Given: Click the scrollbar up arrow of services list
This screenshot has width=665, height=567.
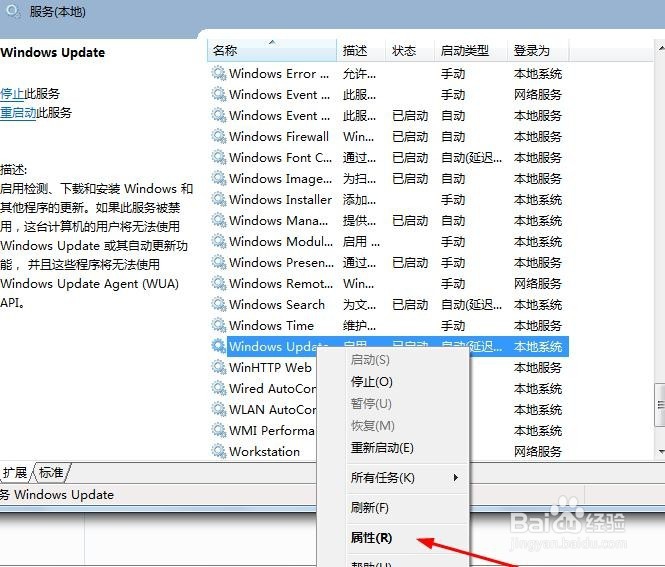Looking at the screenshot, I should (660, 46).
